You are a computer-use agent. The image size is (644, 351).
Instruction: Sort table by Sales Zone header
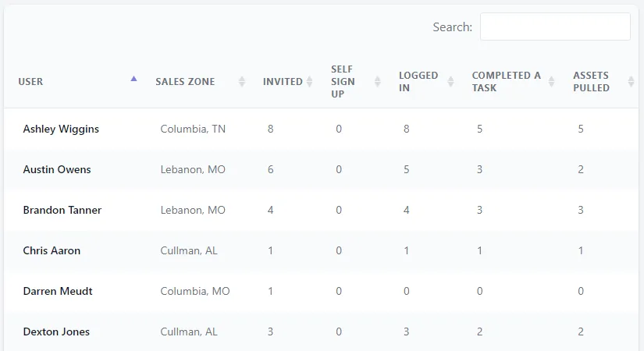click(x=185, y=82)
